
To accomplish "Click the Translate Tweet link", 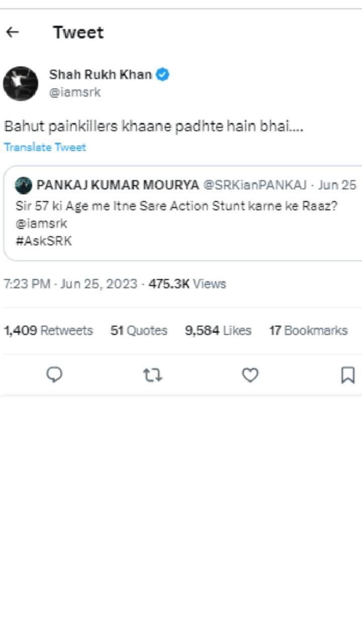I will coord(45,147).
